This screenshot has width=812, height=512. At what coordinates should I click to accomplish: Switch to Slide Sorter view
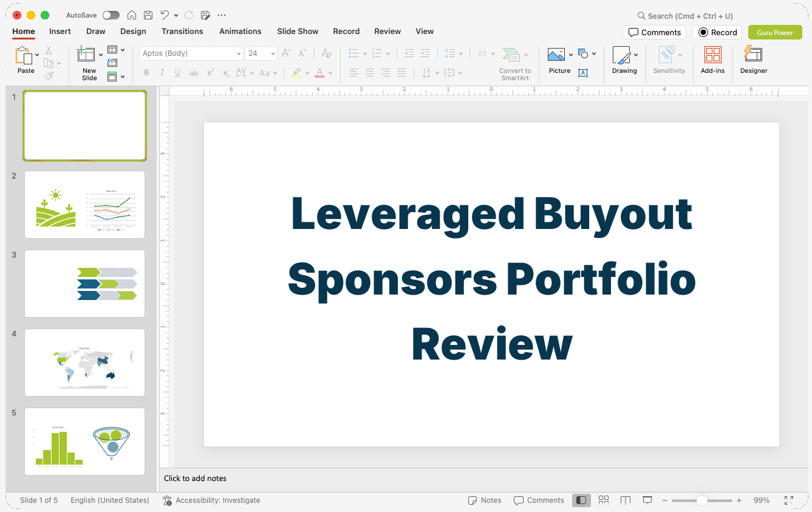coord(604,500)
